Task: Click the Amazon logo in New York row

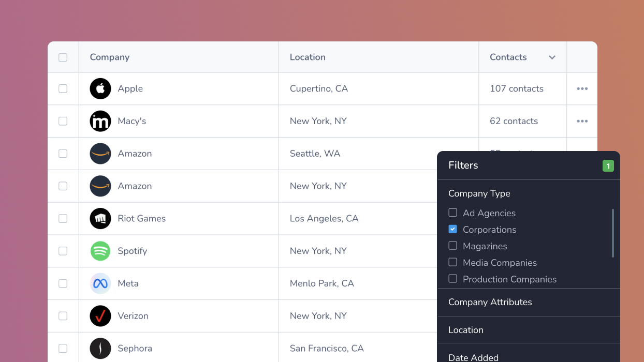Action: 100,186
